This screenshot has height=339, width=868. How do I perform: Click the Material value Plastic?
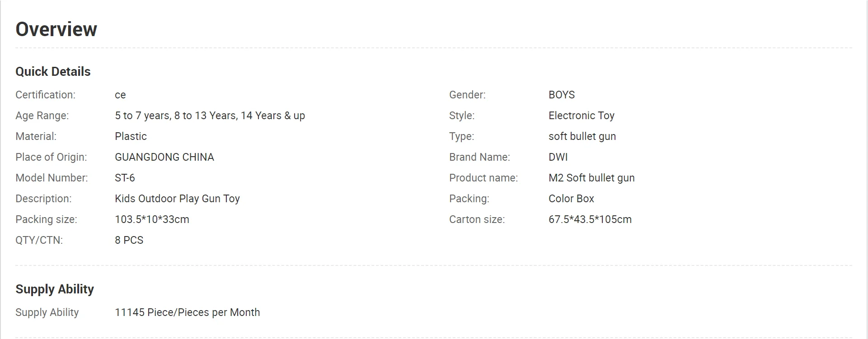[x=131, y=136]
